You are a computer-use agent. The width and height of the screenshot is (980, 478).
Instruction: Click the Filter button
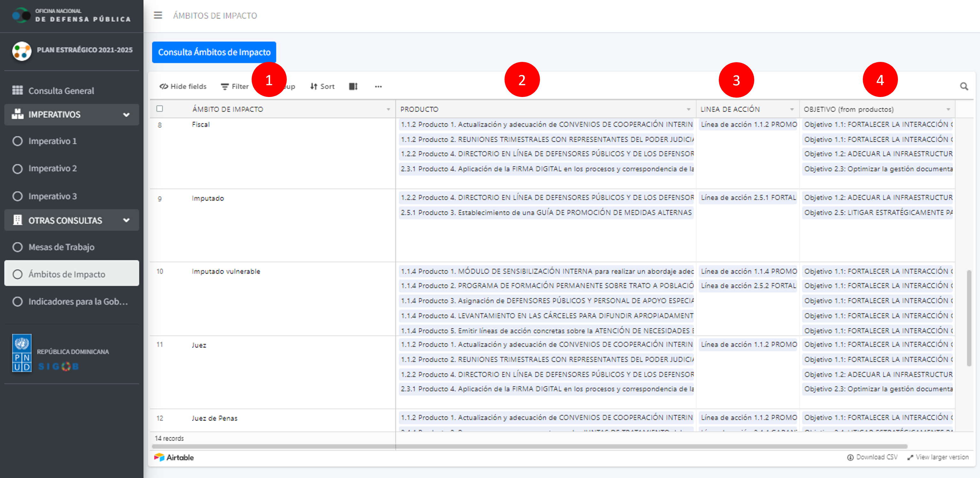235,86
